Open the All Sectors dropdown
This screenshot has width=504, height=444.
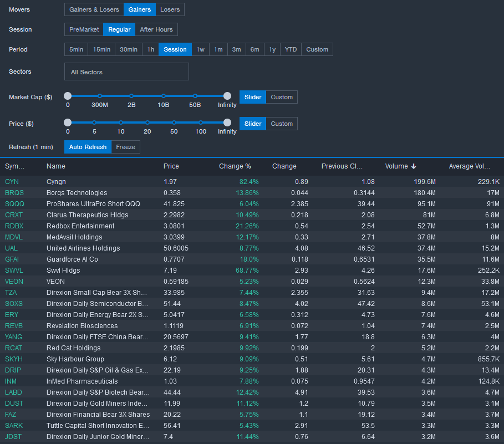126,72
